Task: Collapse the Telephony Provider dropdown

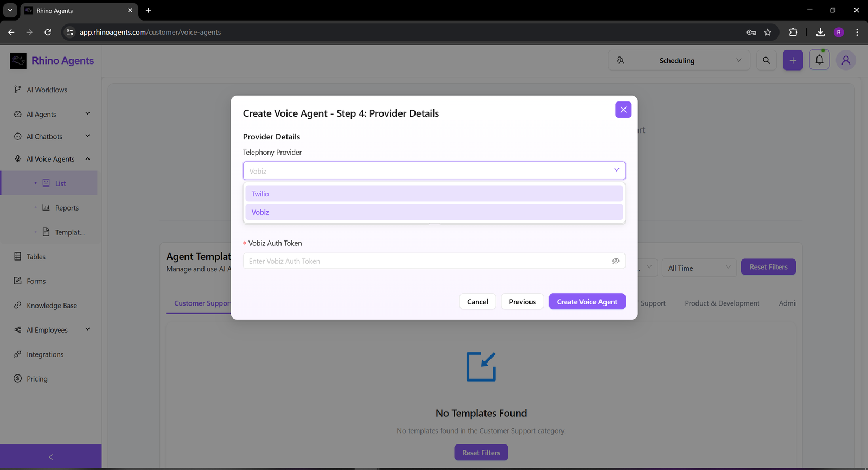Action: 616,170
